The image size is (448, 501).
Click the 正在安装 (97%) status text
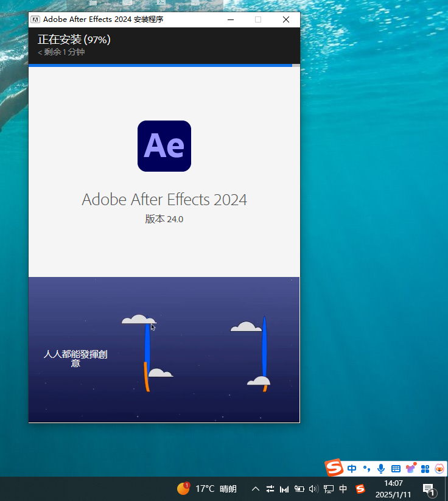tap(74, 40)
